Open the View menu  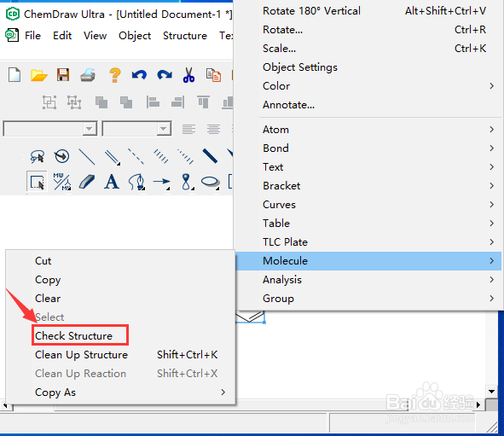95,35
